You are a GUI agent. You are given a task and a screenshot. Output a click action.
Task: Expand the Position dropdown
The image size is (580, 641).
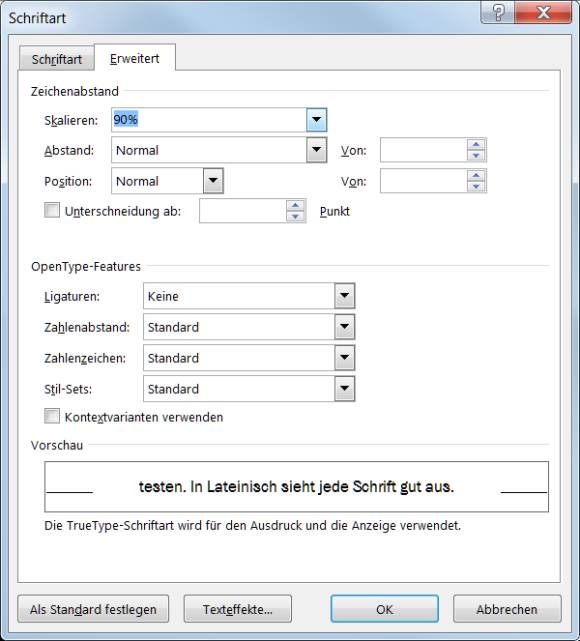click(x=213, y=181)
